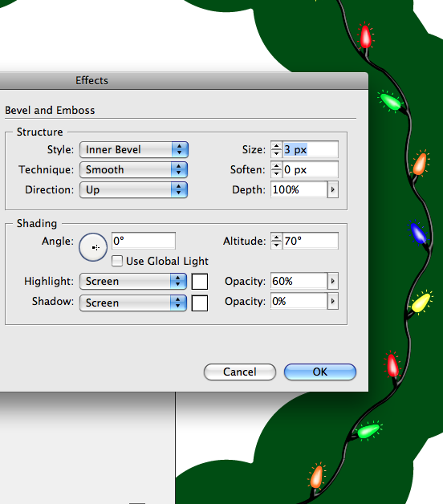Screen dimensions: 443x504
Task: Click the OK button
Action: [x=320, y=372]
